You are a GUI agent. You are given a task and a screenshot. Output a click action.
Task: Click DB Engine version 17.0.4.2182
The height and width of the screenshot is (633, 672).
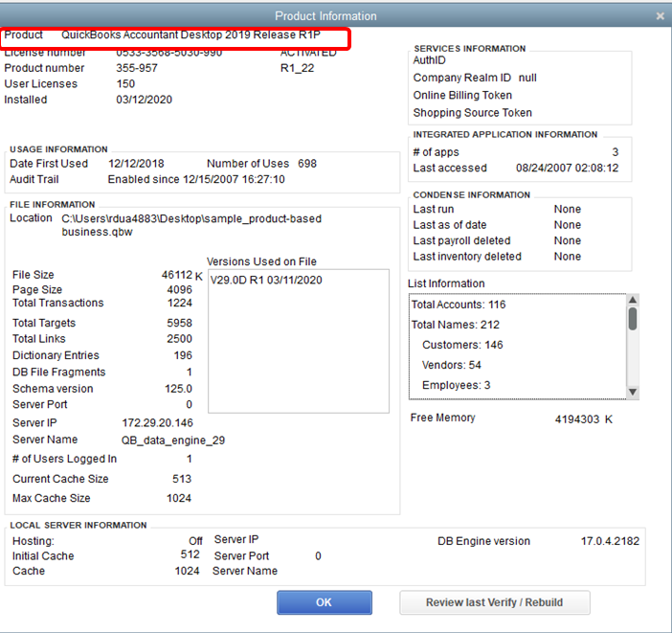pyautogui.click(x=610, y=541)
